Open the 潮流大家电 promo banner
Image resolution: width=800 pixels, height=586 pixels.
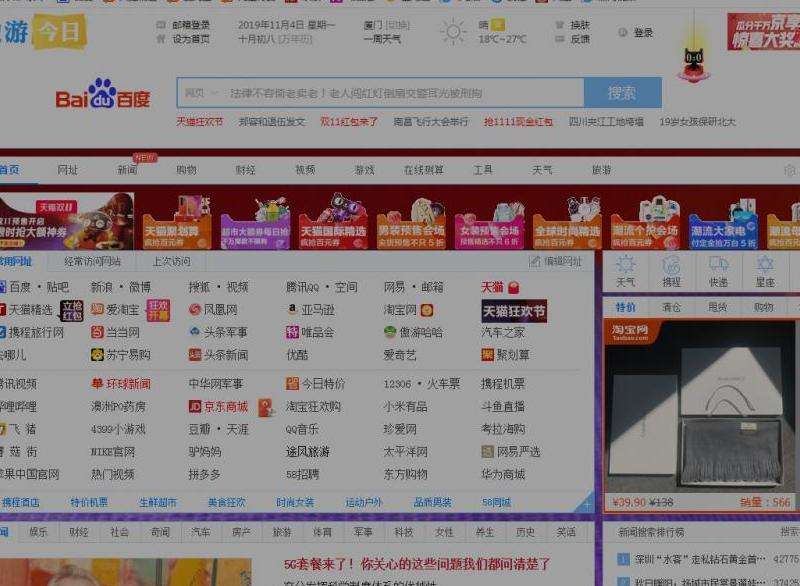pos(723,222)
